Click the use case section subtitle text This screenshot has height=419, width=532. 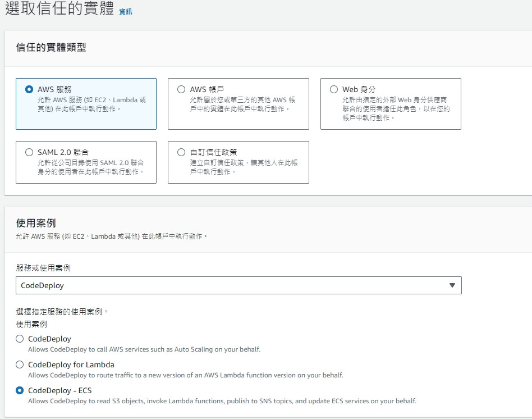[x=111, y=236]
